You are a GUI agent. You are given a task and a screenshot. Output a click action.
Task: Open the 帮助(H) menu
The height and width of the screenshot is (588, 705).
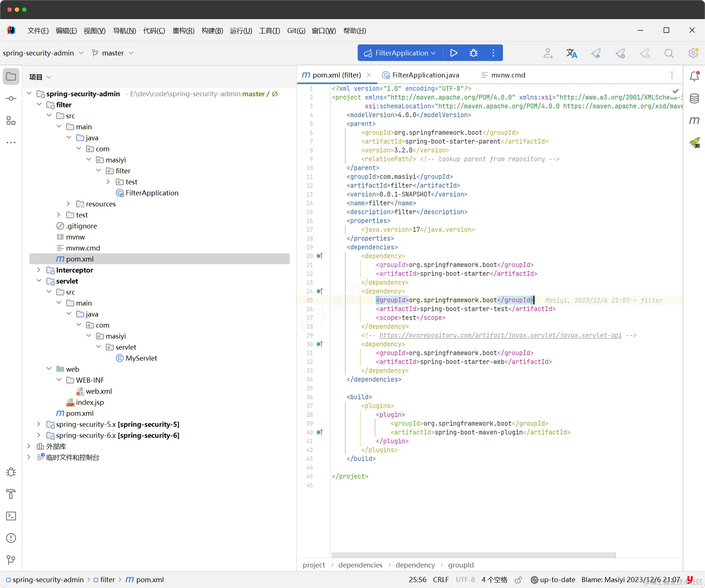click(x=355, y=31)
